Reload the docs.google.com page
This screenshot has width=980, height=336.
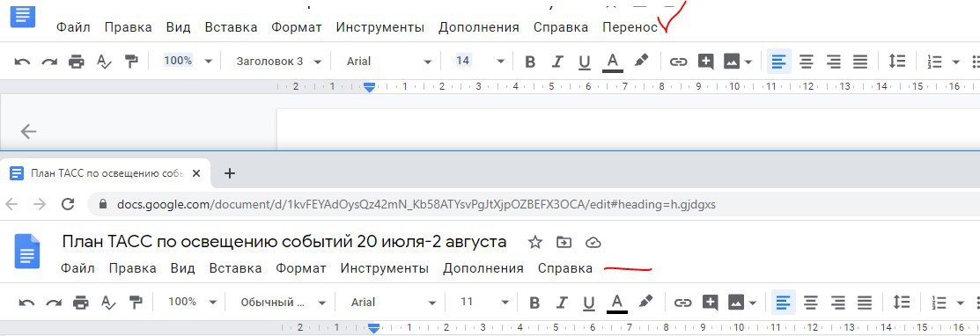(x=68, y=204)
